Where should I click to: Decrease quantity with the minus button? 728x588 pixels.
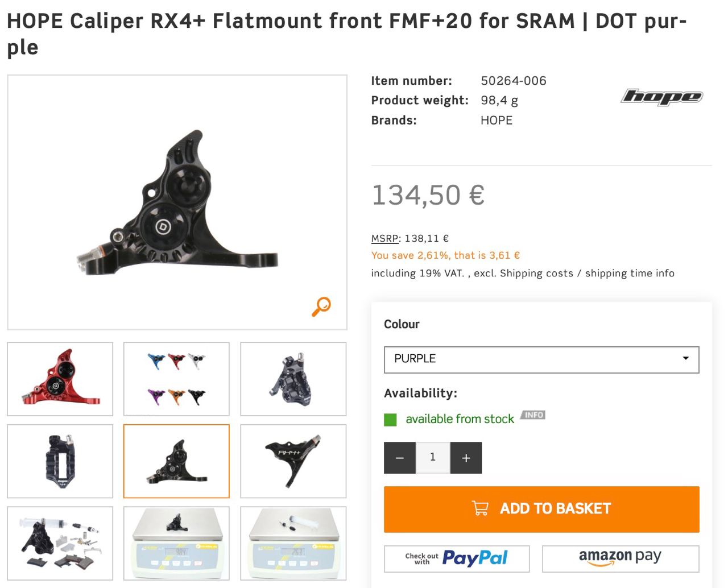click(x=400, y=458)
